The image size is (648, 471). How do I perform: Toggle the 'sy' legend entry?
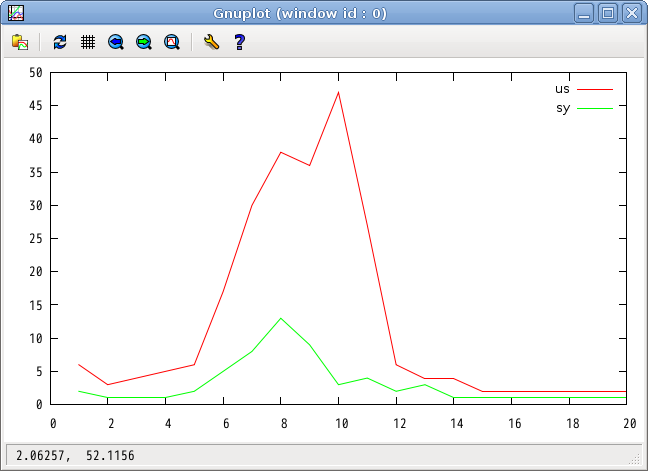point(562,108)
